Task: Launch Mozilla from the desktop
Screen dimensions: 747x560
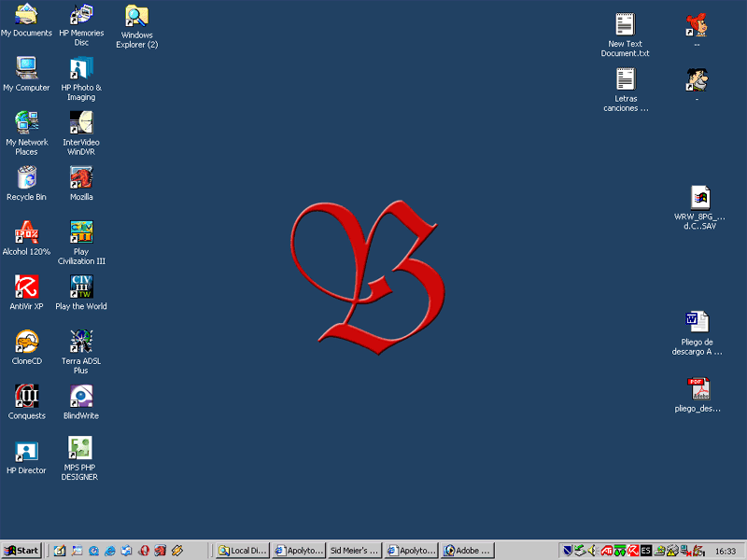Action: 81,177
